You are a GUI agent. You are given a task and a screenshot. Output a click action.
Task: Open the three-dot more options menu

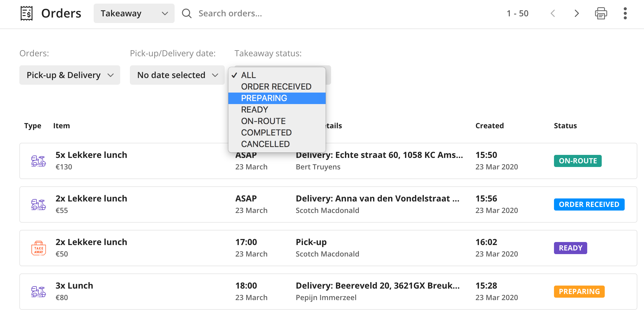[625, 13]
